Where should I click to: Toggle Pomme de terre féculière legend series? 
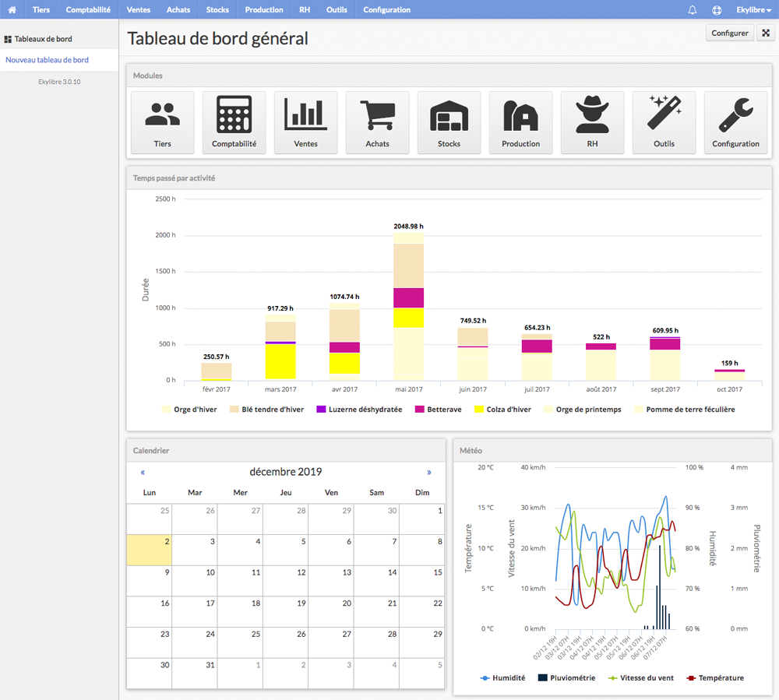(685, 410)
